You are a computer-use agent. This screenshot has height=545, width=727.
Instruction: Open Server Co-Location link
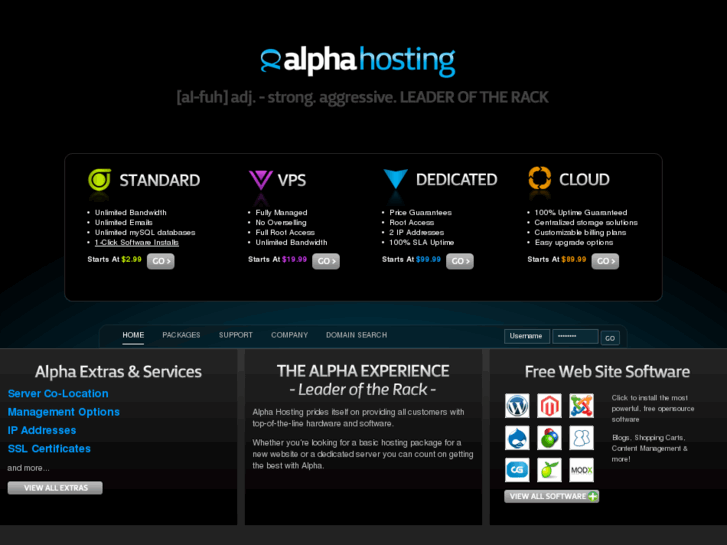click(x=58, y=393)
